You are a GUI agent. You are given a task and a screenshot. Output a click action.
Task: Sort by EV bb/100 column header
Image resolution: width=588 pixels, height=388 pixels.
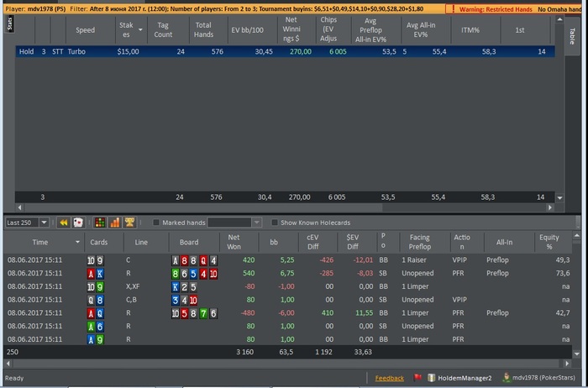click(x=247, y=30)
